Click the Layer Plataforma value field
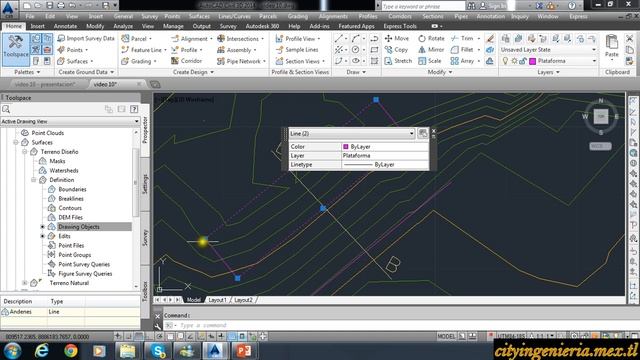Screen dimensions: 640x360 pos(385,156)
